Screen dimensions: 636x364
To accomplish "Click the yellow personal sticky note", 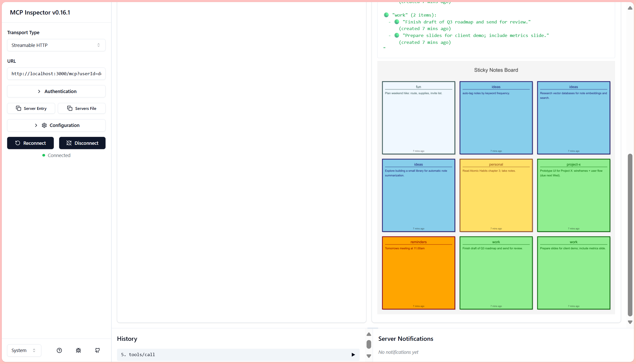I will (496, 195).
